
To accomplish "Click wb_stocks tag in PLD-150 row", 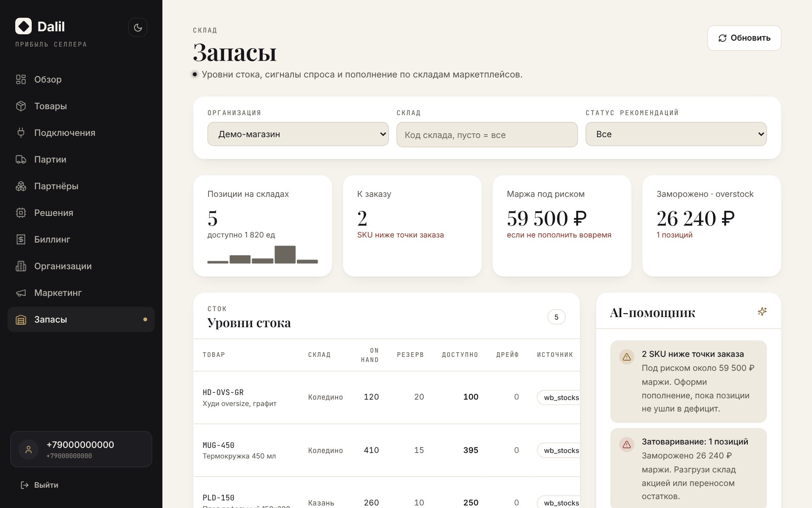I will pos(559,502).
